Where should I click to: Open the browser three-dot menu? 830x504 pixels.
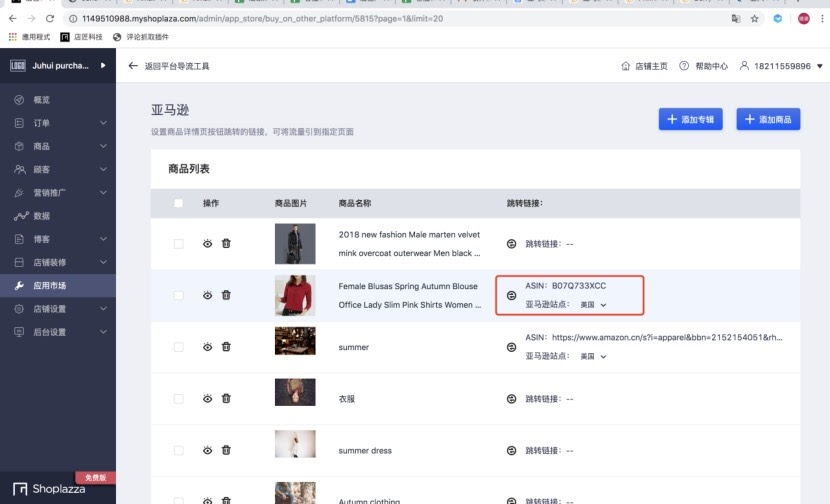(x=822, y=19)
